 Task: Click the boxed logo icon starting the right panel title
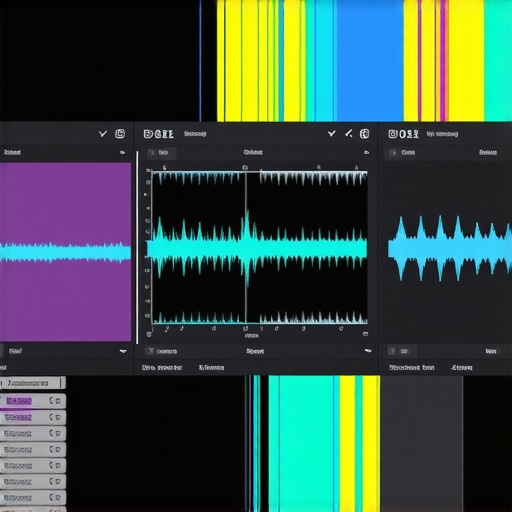(x=393, y=134)
